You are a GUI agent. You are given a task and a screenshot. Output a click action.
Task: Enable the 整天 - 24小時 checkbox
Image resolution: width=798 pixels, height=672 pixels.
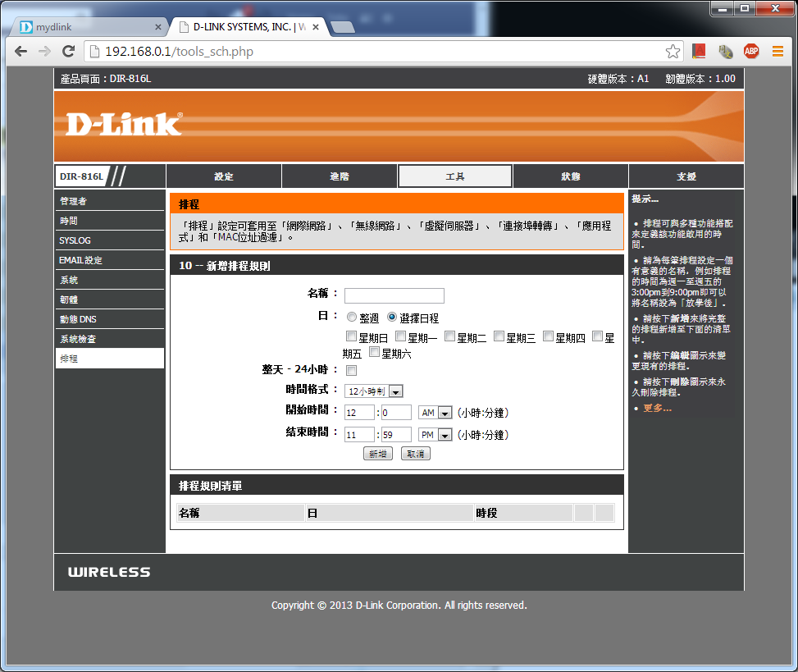click(352, 371)
